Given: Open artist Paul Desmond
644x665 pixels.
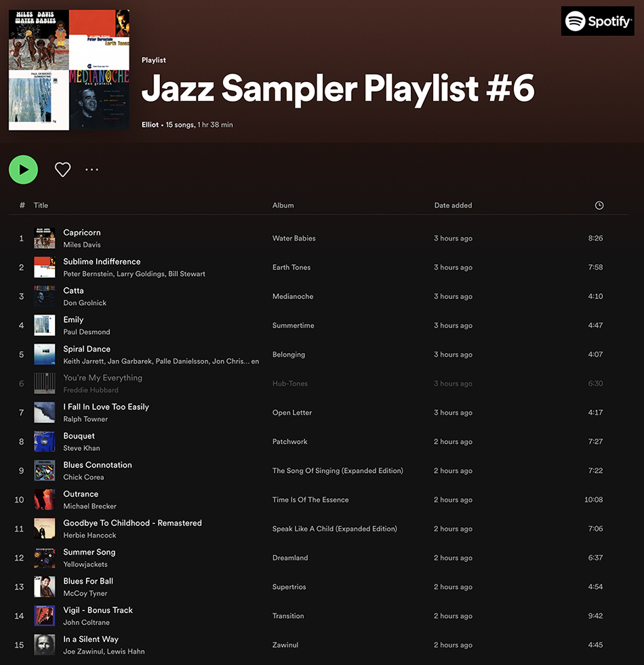Looking at the screenshot, I should click(x=87, y=331).
